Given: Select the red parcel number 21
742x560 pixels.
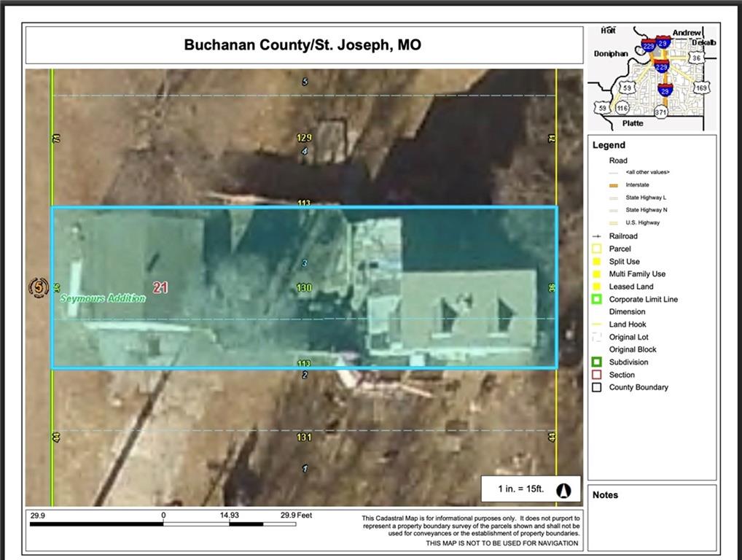Looking at the screenshot, I should tap(160, 287).
